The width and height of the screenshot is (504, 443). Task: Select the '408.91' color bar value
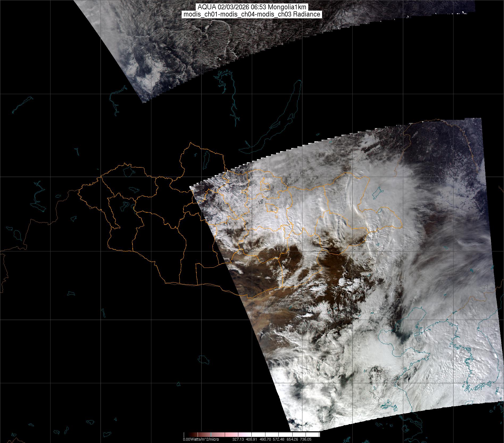click(x=251, y=440)
